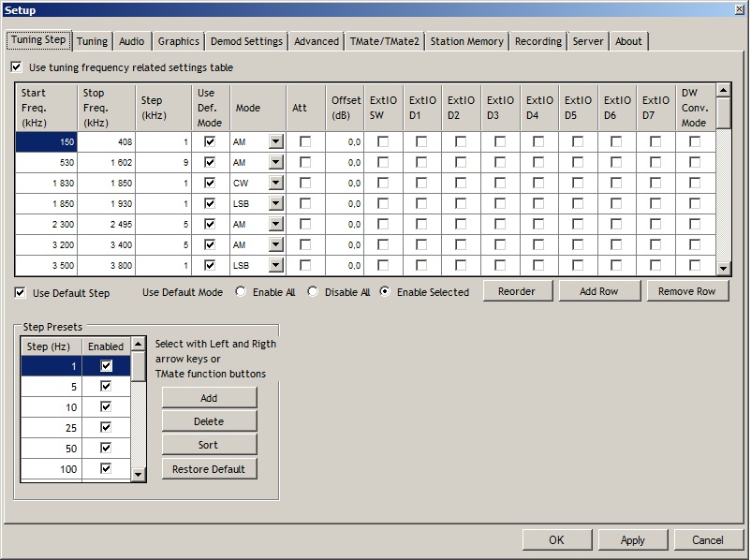Check ExtIO SW box in 2 300 row
Image resolution: width=751 pixels, height=560 pixels.
click(x=383, y=224)
